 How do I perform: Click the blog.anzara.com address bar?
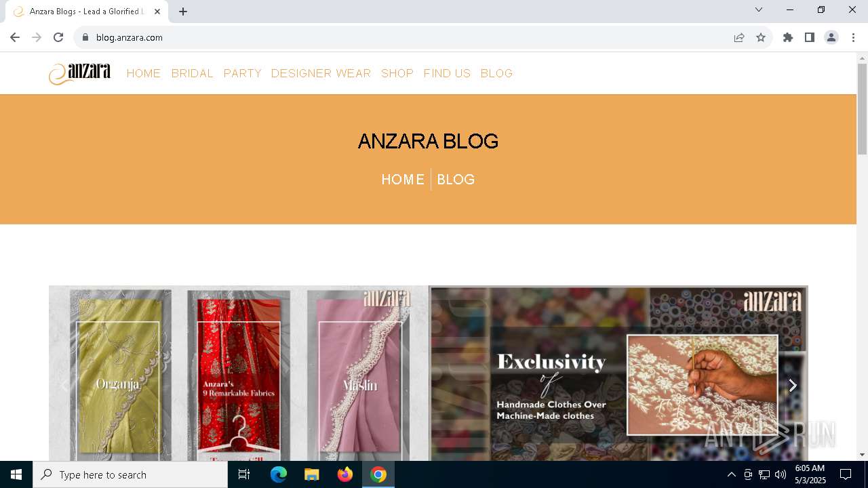(x=407, y=37)
